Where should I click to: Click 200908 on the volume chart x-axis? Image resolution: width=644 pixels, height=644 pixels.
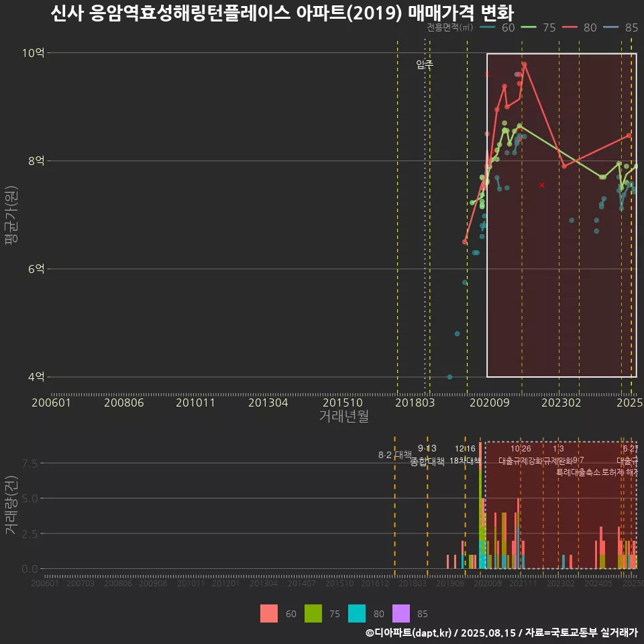153,583
